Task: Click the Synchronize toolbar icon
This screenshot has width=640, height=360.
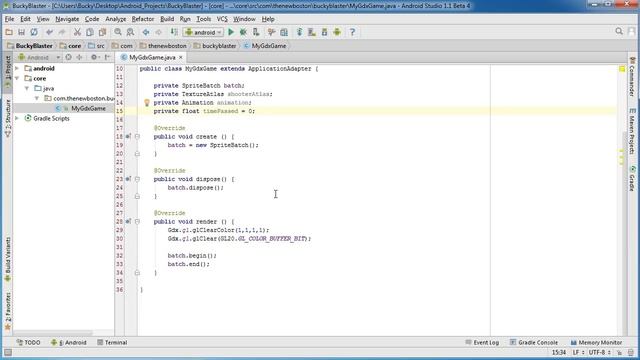Action: (x=34, y=32)
